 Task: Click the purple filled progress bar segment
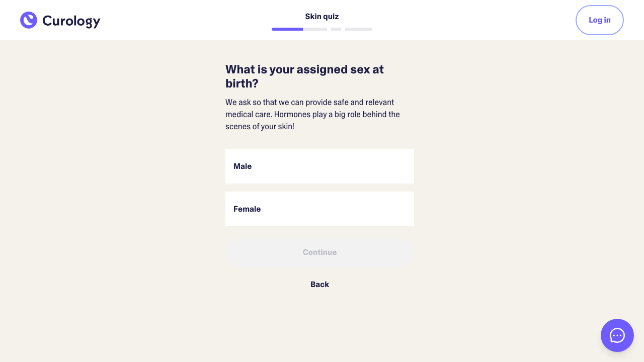point(287,29)
